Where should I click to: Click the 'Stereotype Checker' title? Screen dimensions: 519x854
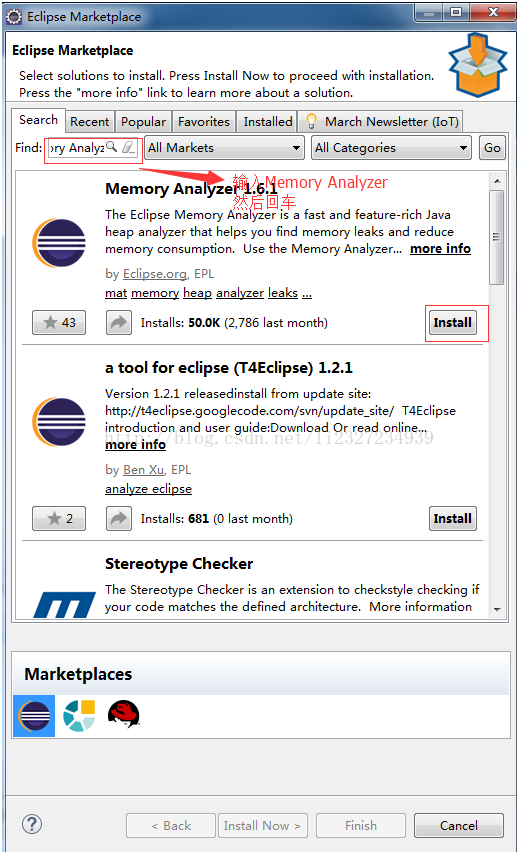[x=179, y=564]
